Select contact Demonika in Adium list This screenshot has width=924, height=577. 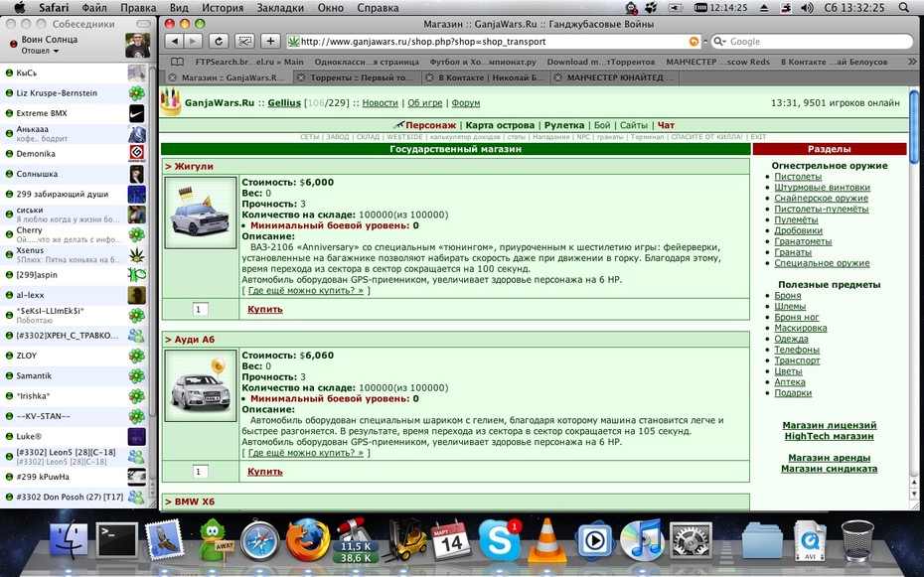tap(76, 154)
